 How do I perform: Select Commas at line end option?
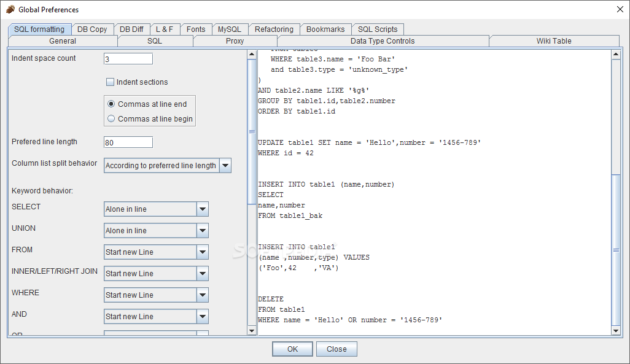coord(111,104)
